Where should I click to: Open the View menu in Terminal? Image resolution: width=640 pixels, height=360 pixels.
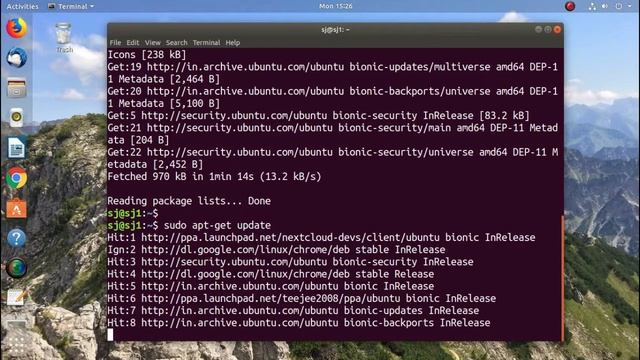coord(153,42)
